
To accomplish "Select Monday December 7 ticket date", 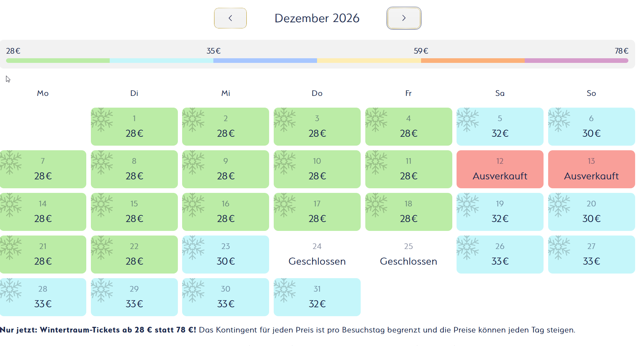I will 43,169.
